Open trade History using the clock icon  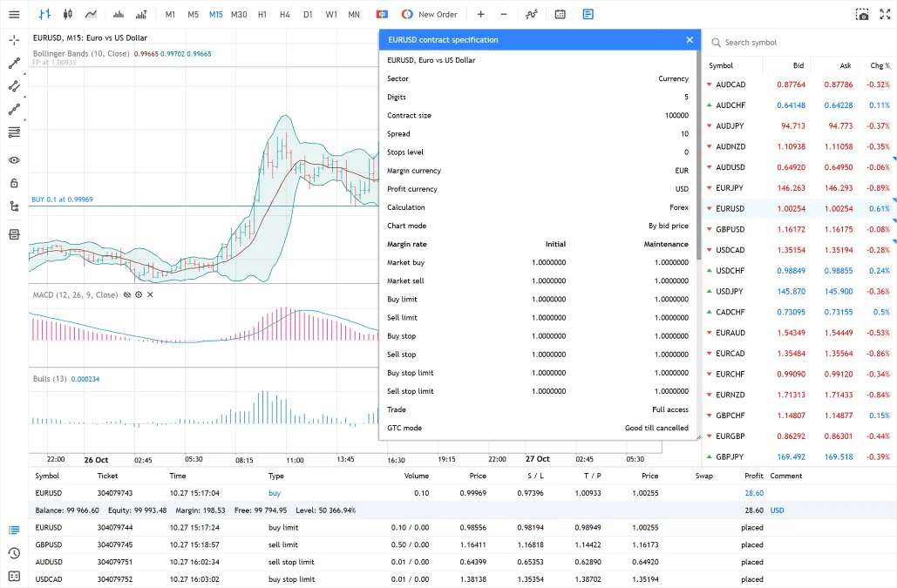[14, 553]
